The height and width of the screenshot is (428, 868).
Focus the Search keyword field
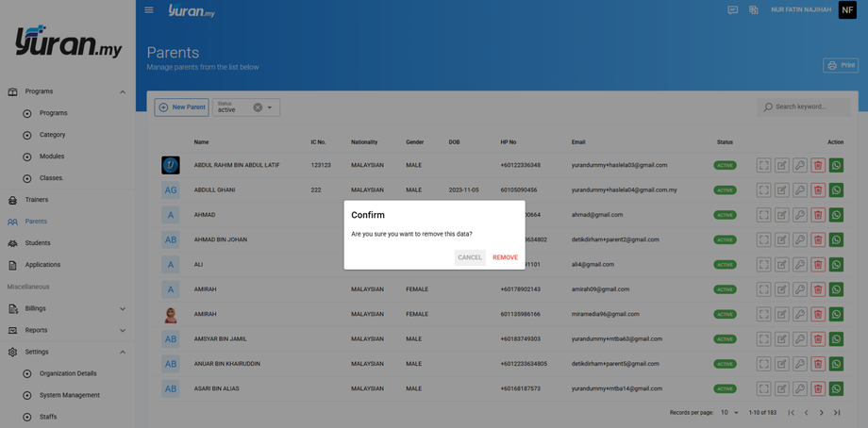pyautogui.click(x=804, y=107)
